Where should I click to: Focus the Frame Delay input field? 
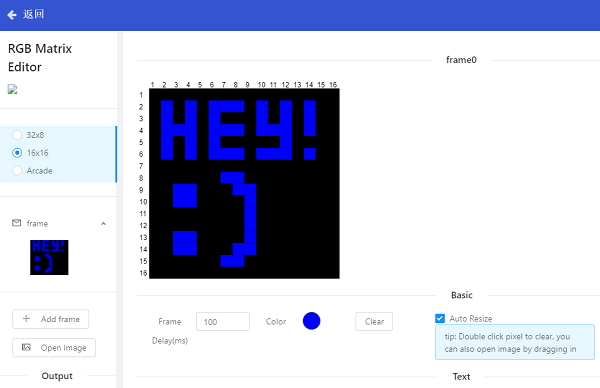[x=223, y=321]
